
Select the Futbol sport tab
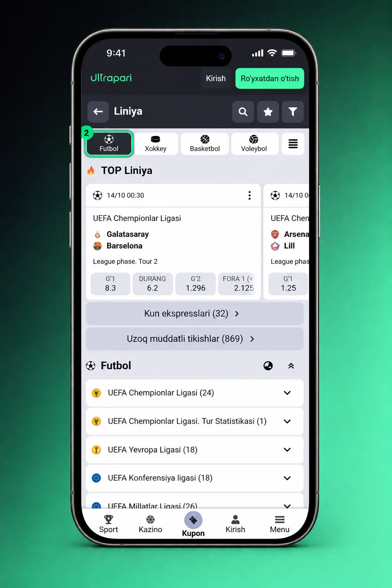[x=109, y=144]
